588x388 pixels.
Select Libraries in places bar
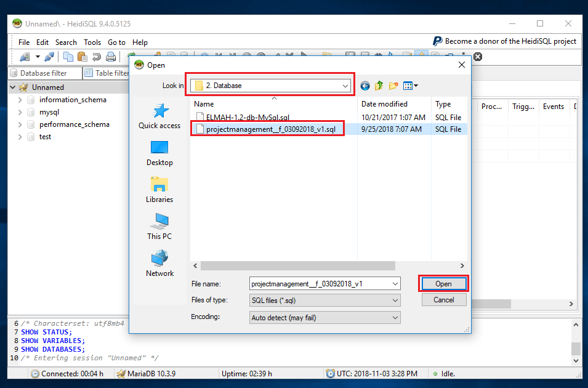coord(159,190)
